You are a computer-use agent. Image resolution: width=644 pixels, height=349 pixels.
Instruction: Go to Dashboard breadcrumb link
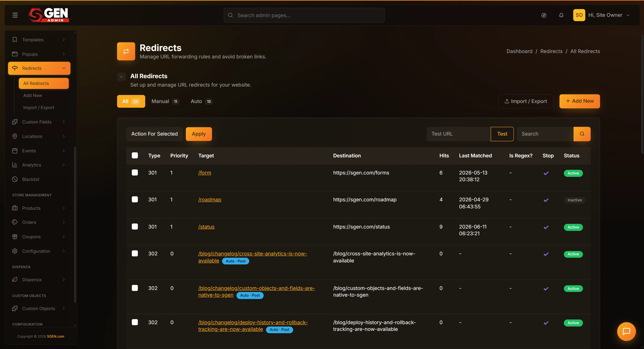coord(519,51)
